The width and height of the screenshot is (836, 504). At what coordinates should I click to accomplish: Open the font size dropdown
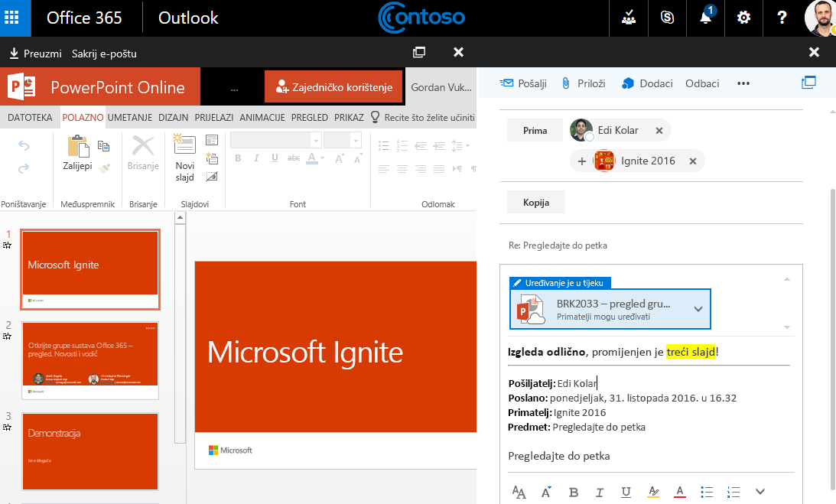(x=356, y=141)
